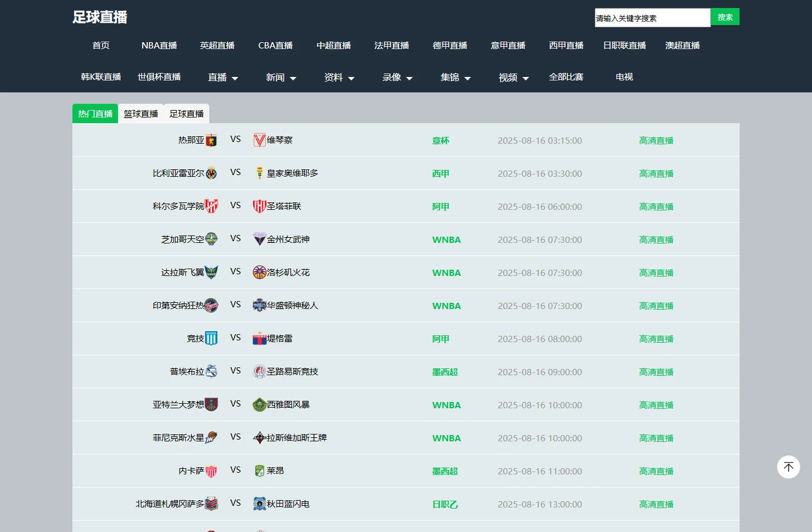Screen dimensions: 812x532
Task: Click the 洛杉矶火花 team logo
Action: (259, 273)
